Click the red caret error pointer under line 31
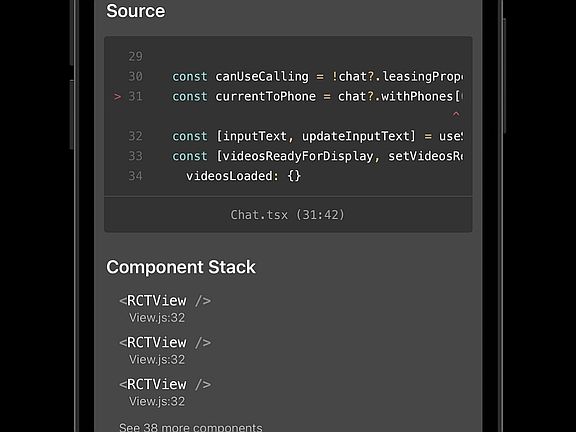Screen dimensions: 576x432 (x=456, y=114)
